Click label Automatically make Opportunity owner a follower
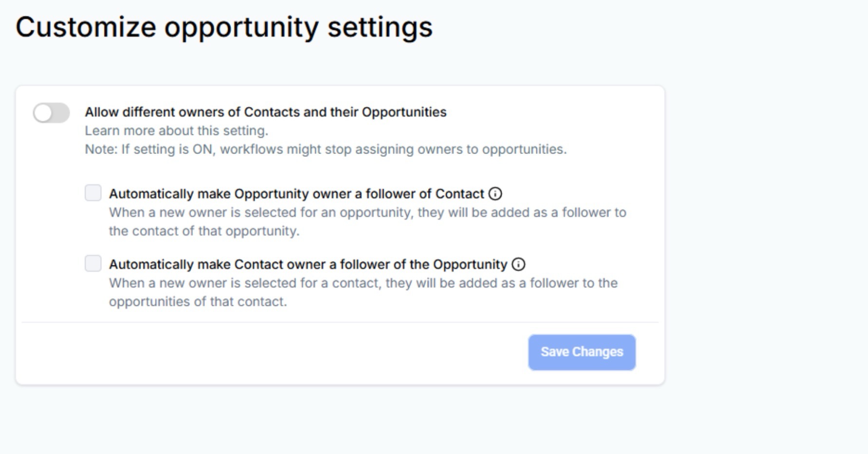Image resolution: width=868 pixels, height=454 pixels. (296, 194)
